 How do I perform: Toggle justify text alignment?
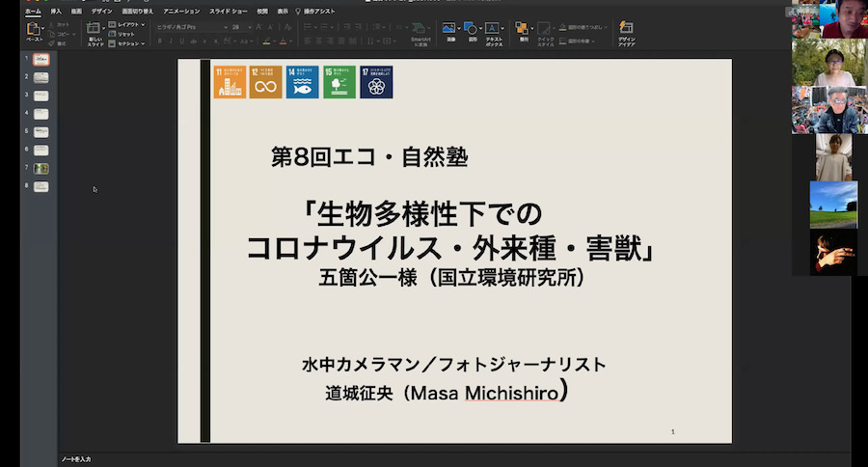[x=341, y=41]
